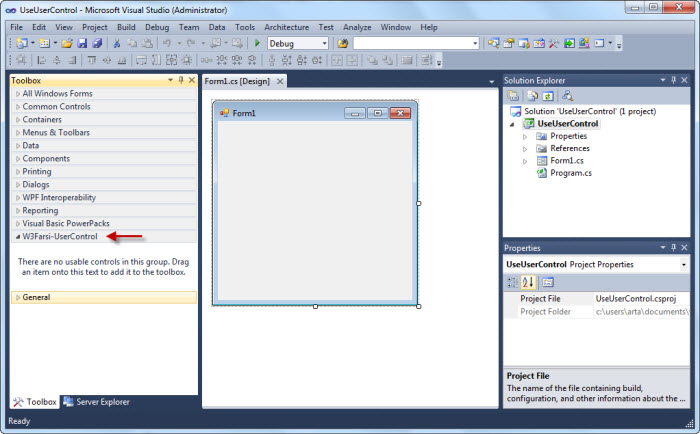Close the Form1.cs [Design] tab
The width and height of the screenshot is (700, 434).
click(280, 81)
